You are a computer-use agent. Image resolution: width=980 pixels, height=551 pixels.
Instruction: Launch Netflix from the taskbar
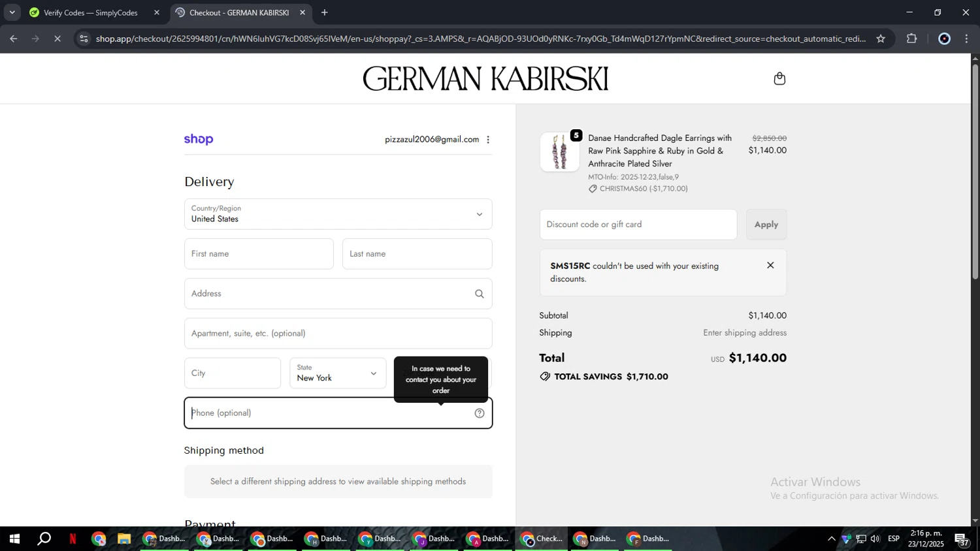click(x=73, y=539)
